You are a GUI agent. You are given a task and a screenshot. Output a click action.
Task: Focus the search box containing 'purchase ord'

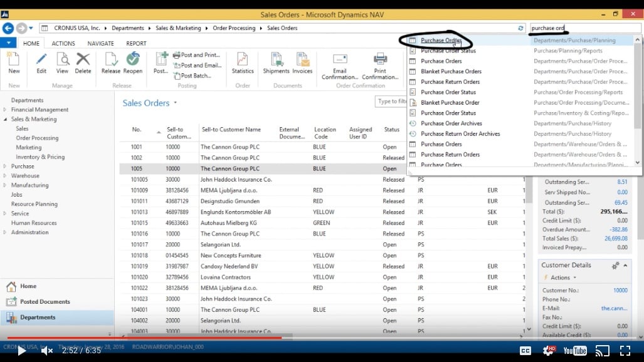click(x=585, y=28)
